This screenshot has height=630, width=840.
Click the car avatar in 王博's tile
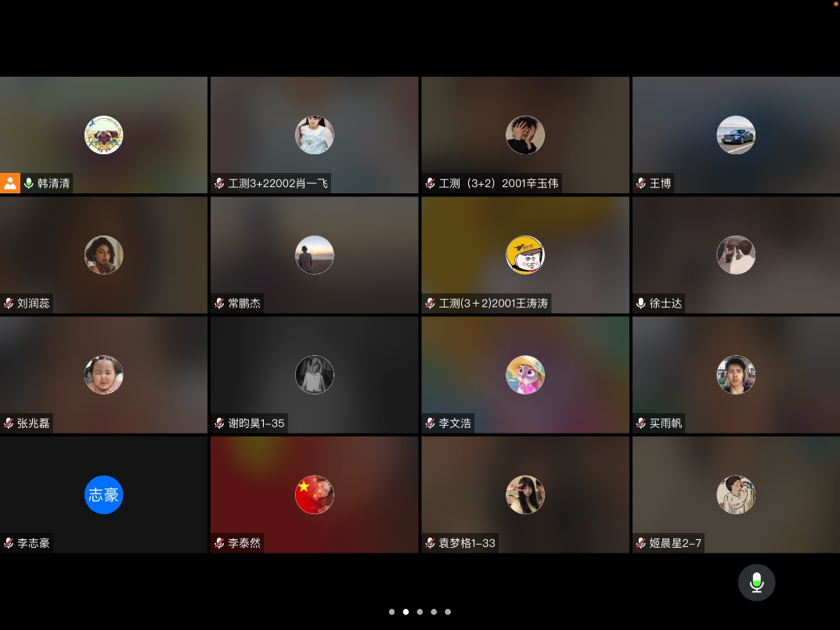tap(736, 135)
